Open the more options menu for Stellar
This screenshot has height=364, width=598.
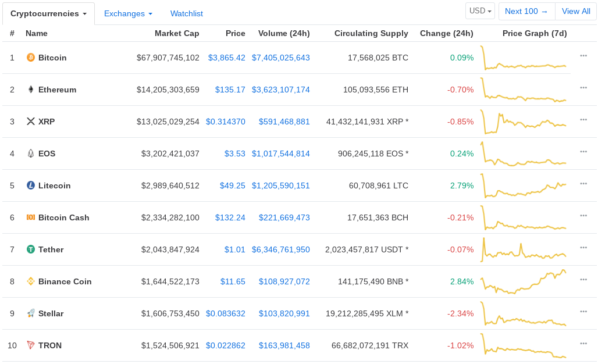(x=583, y=312)
